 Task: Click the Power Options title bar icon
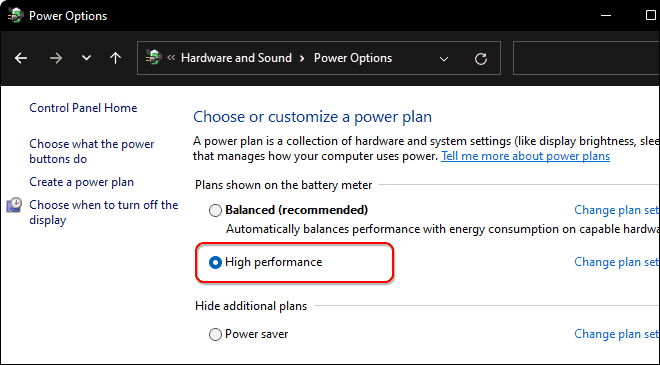point(16,16)
